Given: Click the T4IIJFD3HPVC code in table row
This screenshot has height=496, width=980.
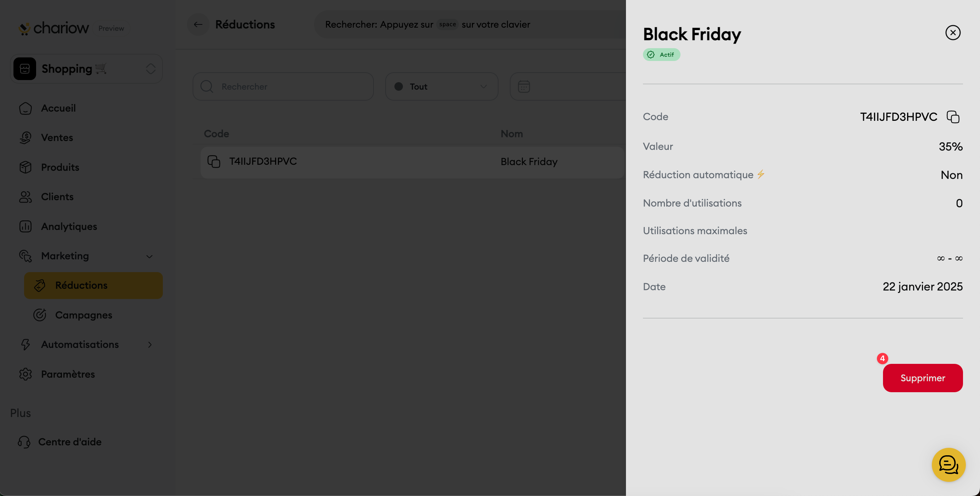Looking at the screenshot, I should pos(263,162).
